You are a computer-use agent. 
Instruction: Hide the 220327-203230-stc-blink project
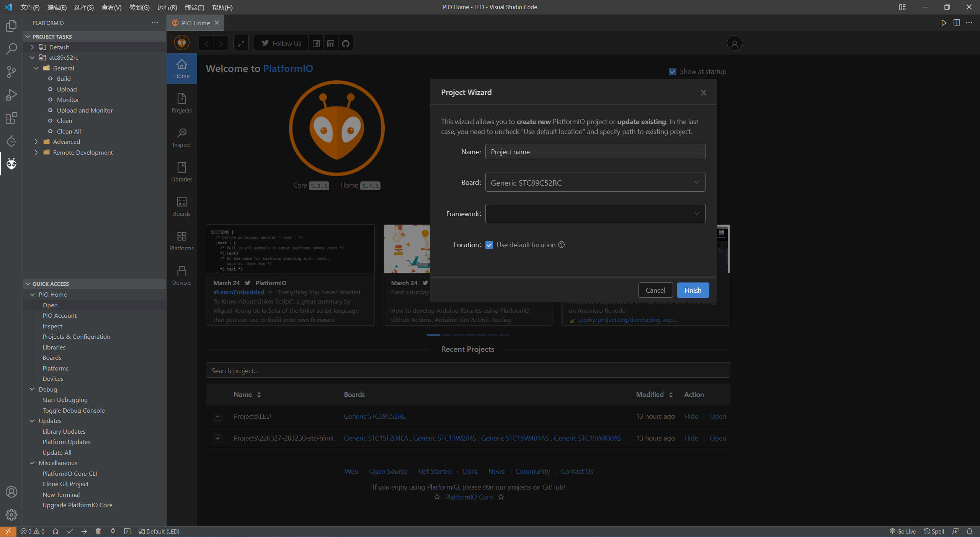coord(691,438)
